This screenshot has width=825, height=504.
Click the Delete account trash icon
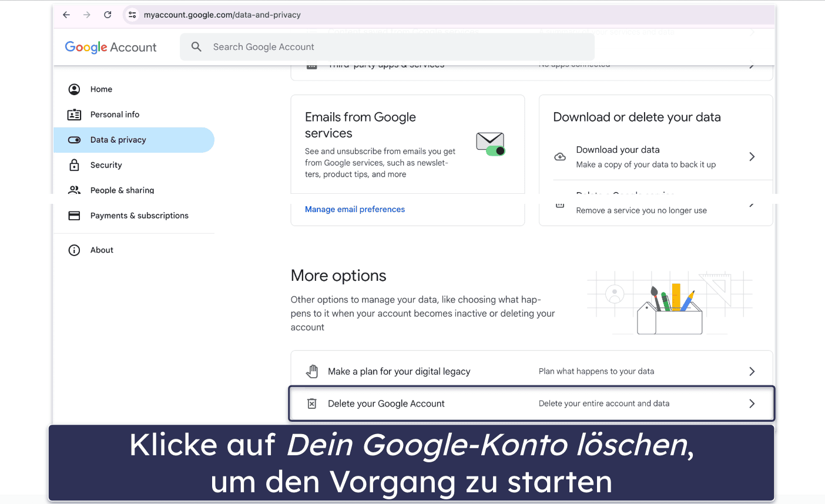tap(312, 404)
